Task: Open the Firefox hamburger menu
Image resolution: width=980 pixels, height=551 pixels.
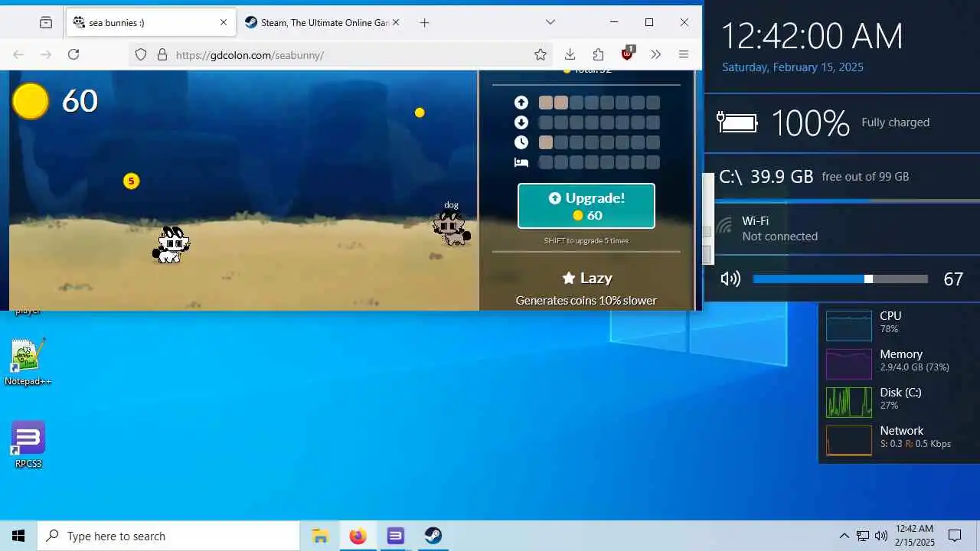Action: point(684,54)
